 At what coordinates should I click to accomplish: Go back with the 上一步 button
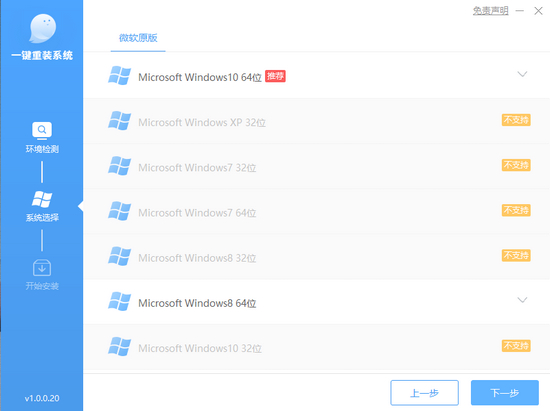click(424, 393)
